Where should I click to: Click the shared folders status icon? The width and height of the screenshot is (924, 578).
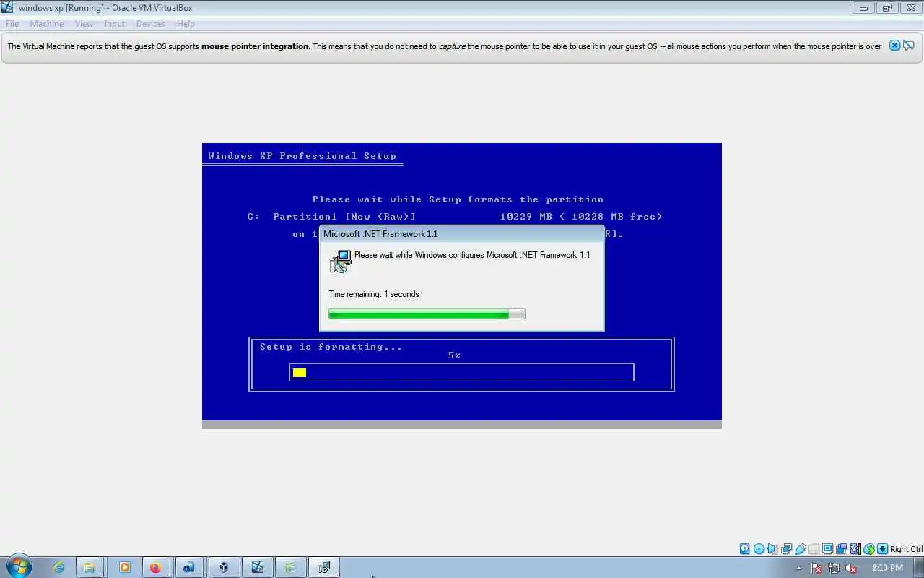pos(814,549)
